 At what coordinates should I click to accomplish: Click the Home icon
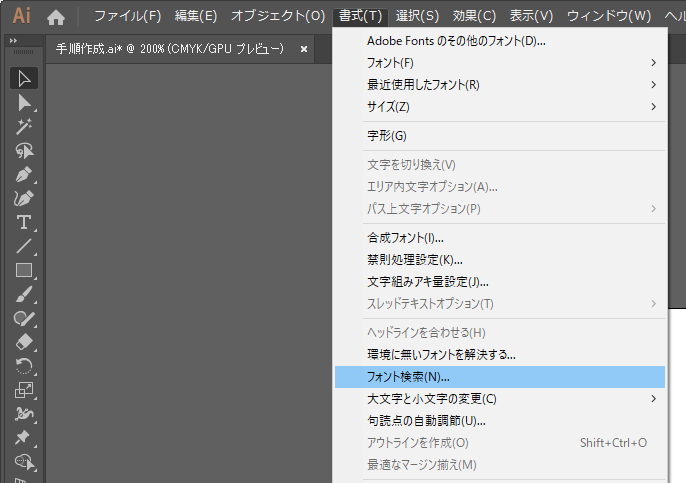56,17
